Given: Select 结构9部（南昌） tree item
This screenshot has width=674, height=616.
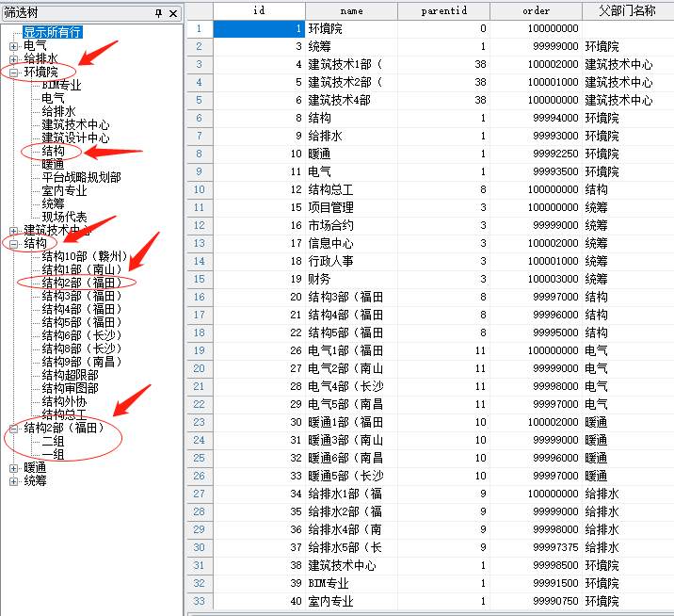Looking at the screenshot, I should coord(82,362).
